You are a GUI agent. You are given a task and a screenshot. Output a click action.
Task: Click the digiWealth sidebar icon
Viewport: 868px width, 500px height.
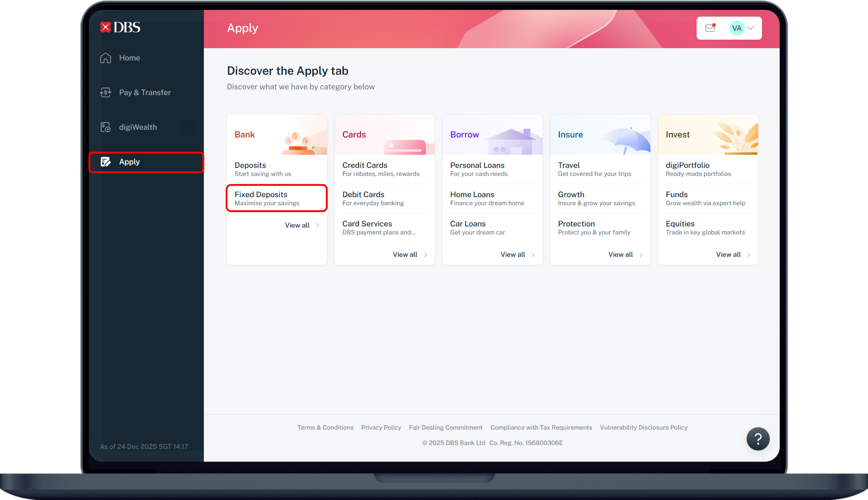(105, 127)
